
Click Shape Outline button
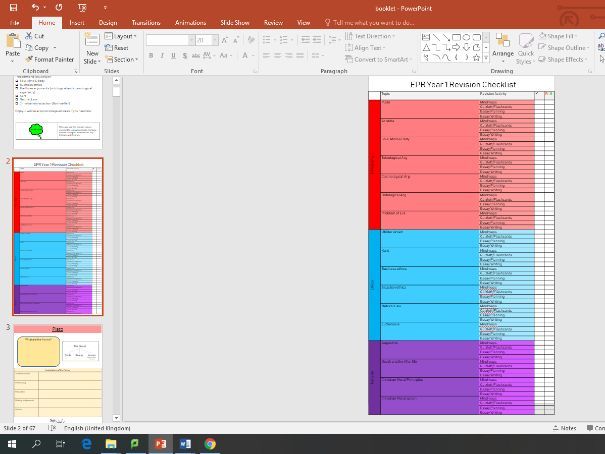point(564,48)
